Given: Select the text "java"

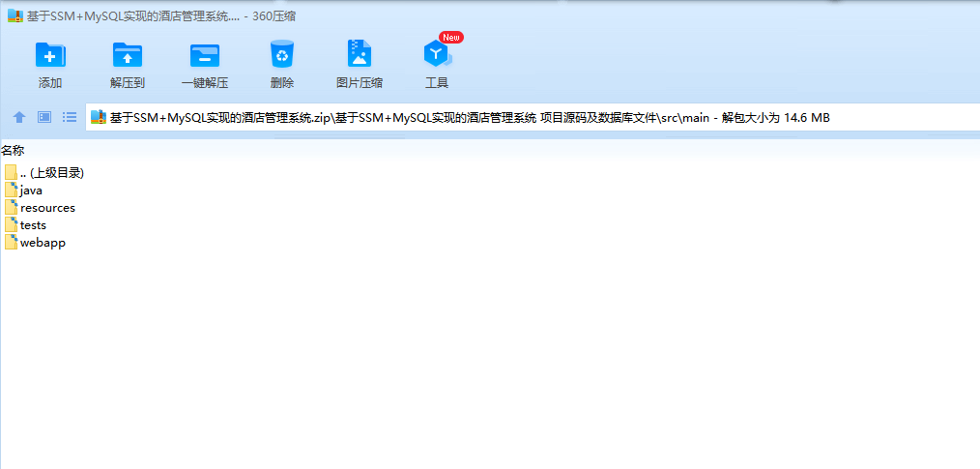Looking at the screenshot, I should tap(31, 191).
